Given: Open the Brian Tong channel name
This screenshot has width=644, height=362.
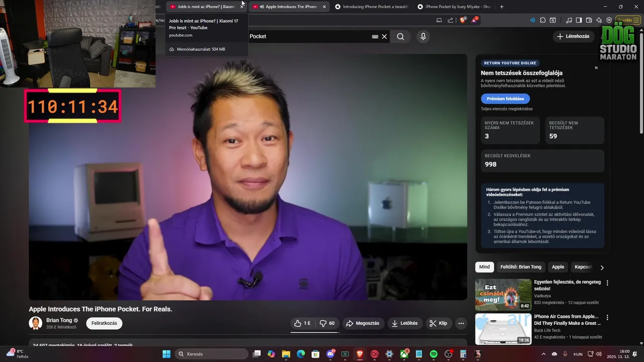Looking at the screenshot, I should (x=59, y=320).
